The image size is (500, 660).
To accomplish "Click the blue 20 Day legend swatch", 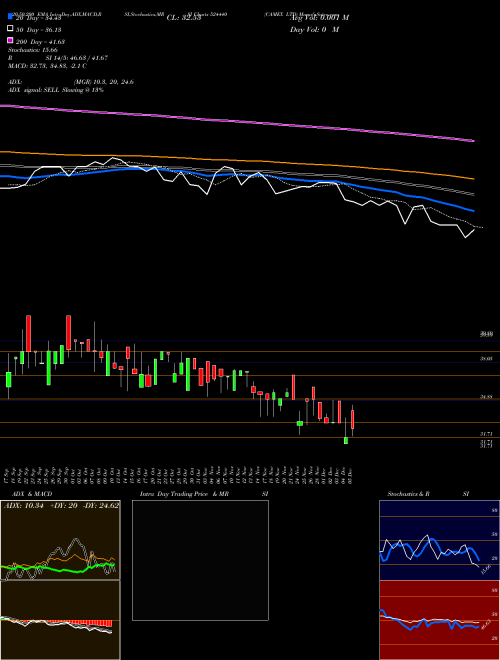I will pos(10,16).
